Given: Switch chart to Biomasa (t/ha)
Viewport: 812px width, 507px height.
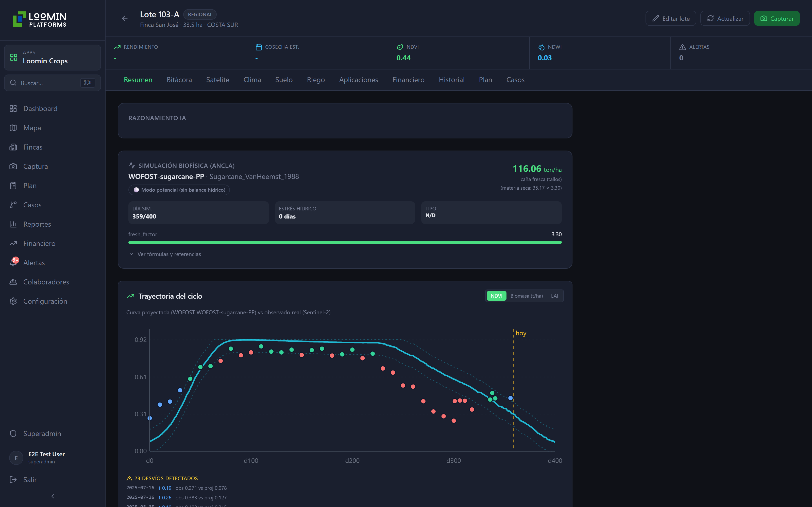Looking at the screenshot, I should (x=527, y=296).
